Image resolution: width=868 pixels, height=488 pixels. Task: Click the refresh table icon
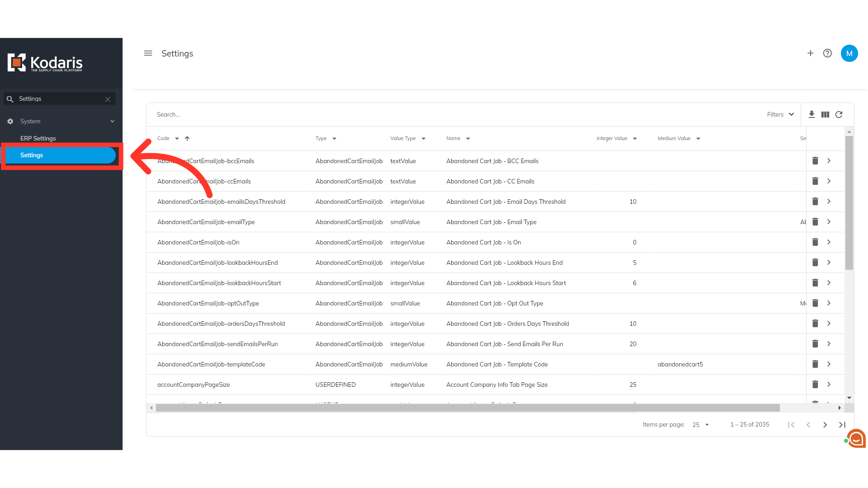point(839,114)
